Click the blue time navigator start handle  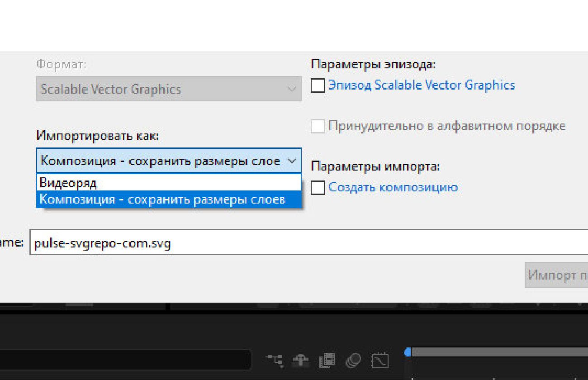(x=408, y=351)
